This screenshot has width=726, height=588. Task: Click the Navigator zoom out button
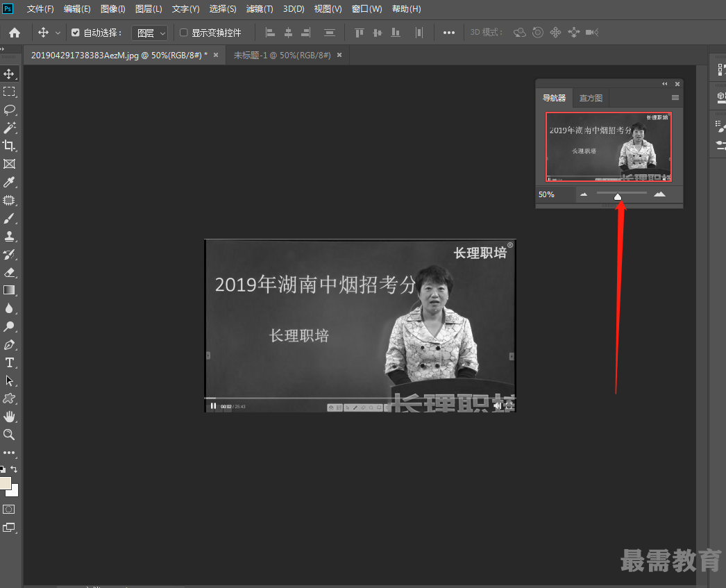584,194
